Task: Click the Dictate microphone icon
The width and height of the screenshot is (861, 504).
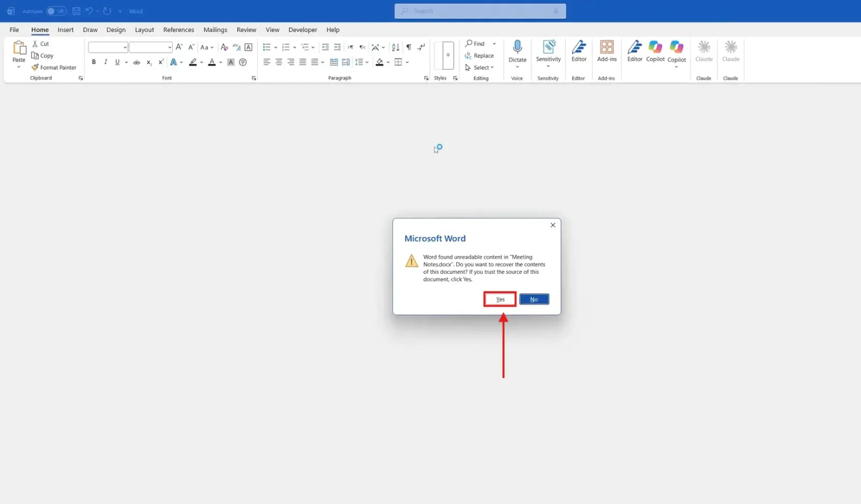Action: point(517,47)
